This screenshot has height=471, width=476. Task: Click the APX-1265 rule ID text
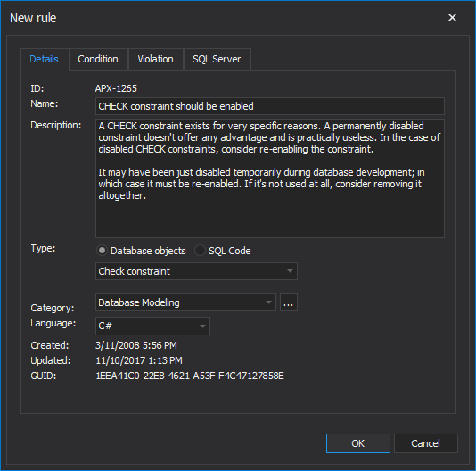click(x=116, y=88)
